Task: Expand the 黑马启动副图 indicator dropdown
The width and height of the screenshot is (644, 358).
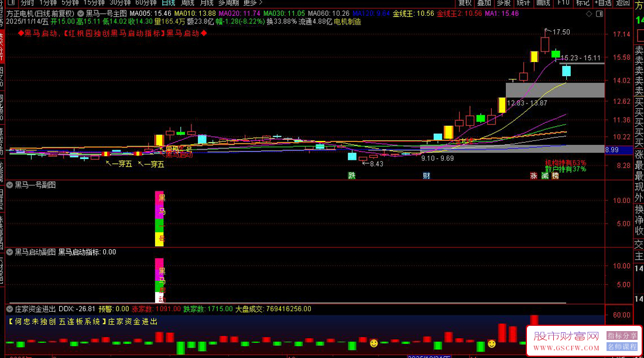Action: 9,252
